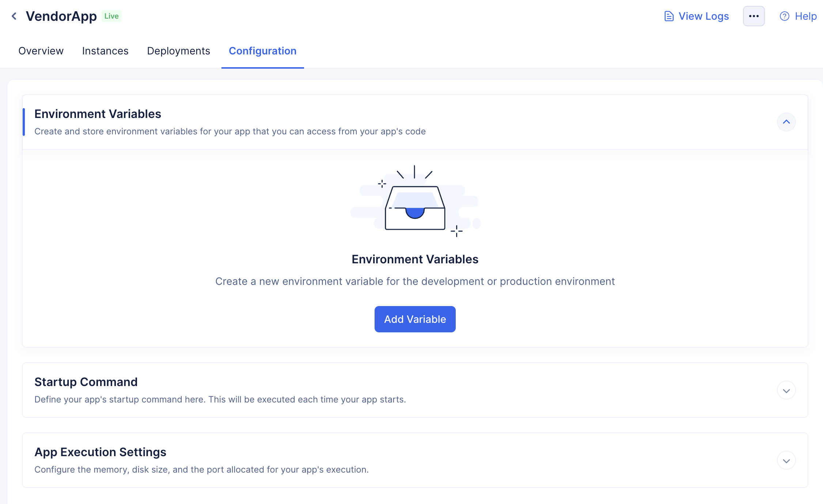
Task: Collapse the Environment Variables section
Action: coord(786,122)
